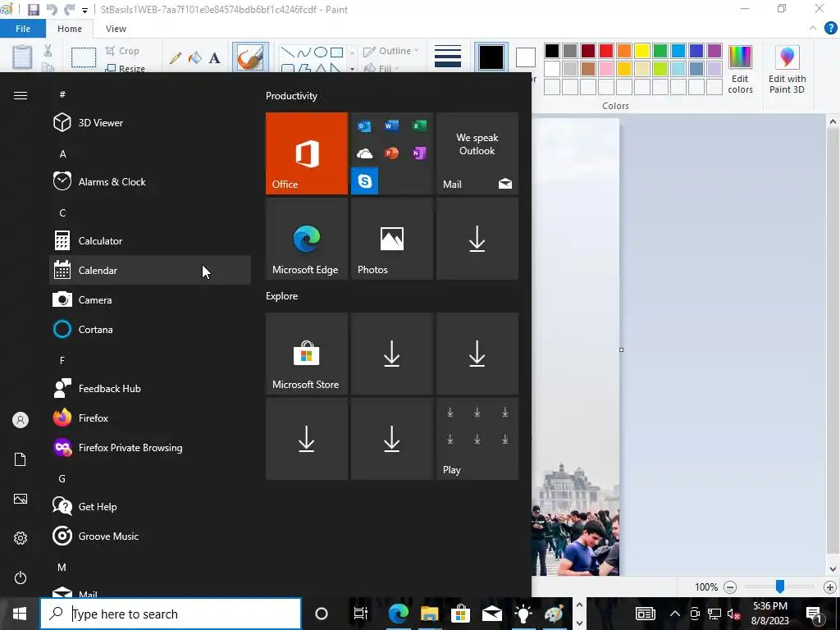Open 3D Viewer from the Start menu

[150, 123]
